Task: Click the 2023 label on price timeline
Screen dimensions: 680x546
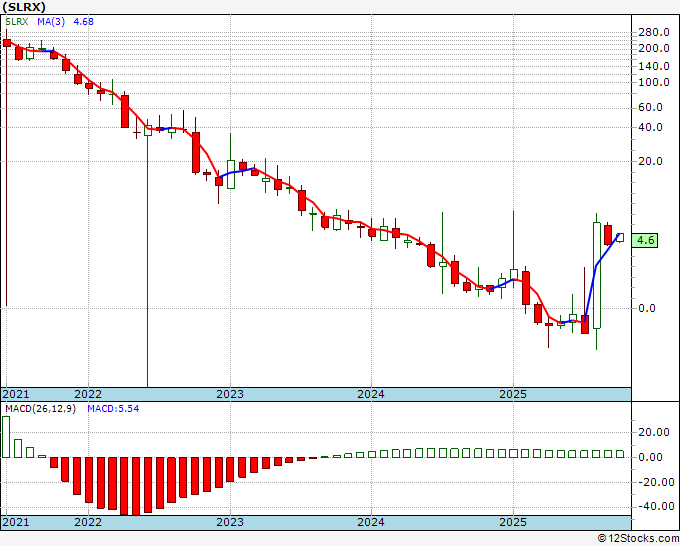Action: (x=230, y=394)
